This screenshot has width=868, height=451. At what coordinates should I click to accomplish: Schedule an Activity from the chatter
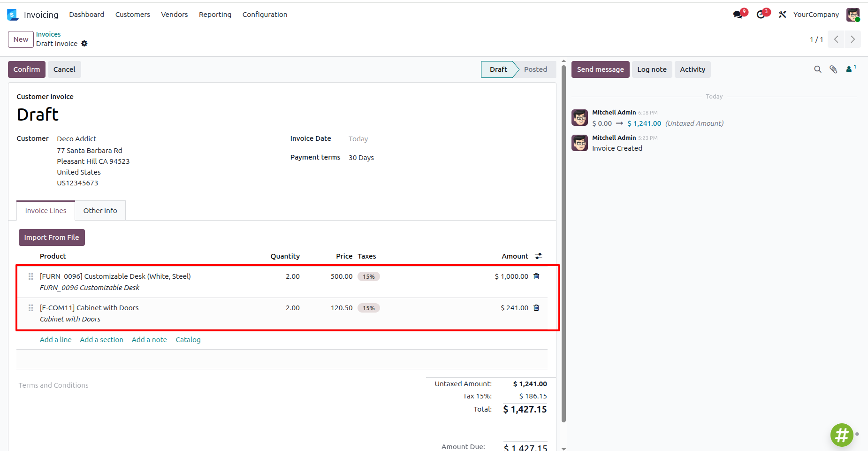tap(693, 69)
